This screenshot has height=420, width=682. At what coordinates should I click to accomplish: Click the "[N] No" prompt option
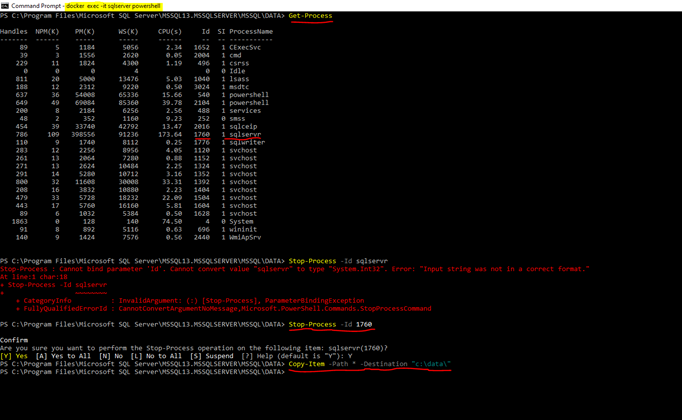coord(110,356)
